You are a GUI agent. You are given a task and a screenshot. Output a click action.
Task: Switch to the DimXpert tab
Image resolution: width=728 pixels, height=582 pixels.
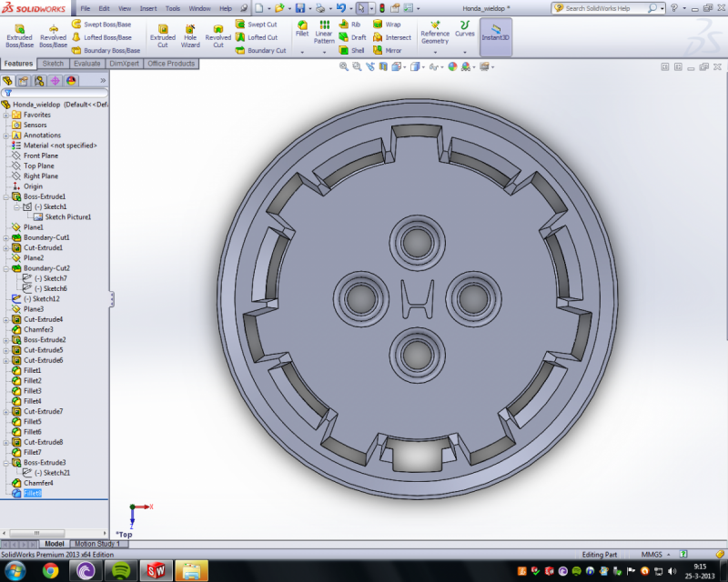[x=124, y=64]
